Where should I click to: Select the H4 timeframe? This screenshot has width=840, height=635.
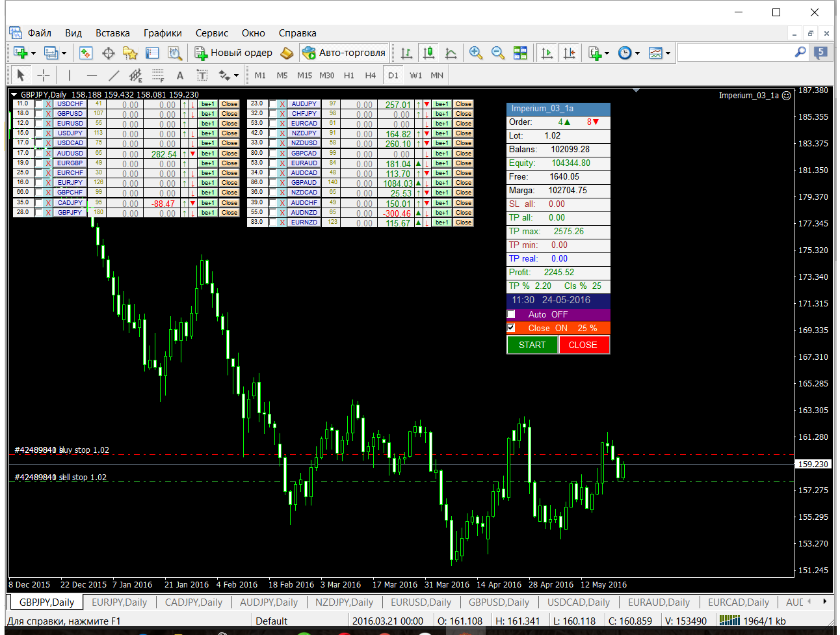(x=370, y=75)
